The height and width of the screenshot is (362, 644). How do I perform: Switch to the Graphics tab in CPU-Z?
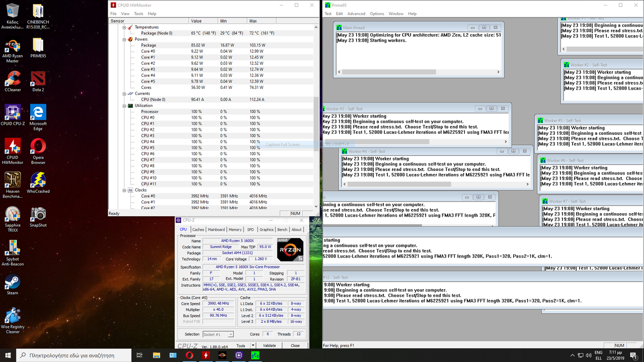click(267, 230)
